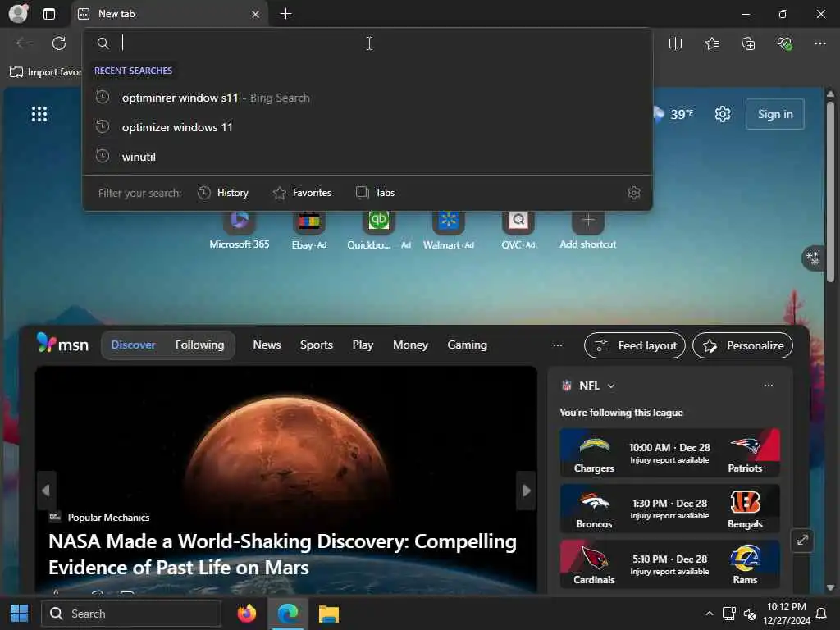The height and width of the screenshot is (630, 840).
Task: Open Quickbooks shortcut tile
Action: (379, 231)
